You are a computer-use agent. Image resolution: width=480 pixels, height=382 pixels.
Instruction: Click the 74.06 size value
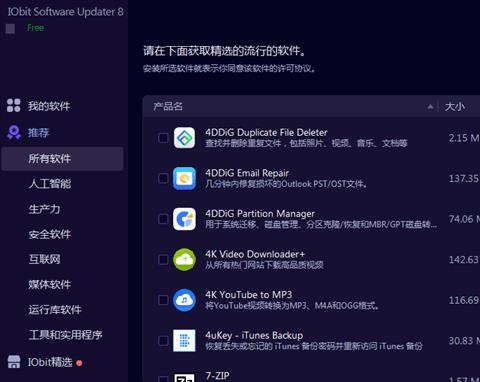464,219
